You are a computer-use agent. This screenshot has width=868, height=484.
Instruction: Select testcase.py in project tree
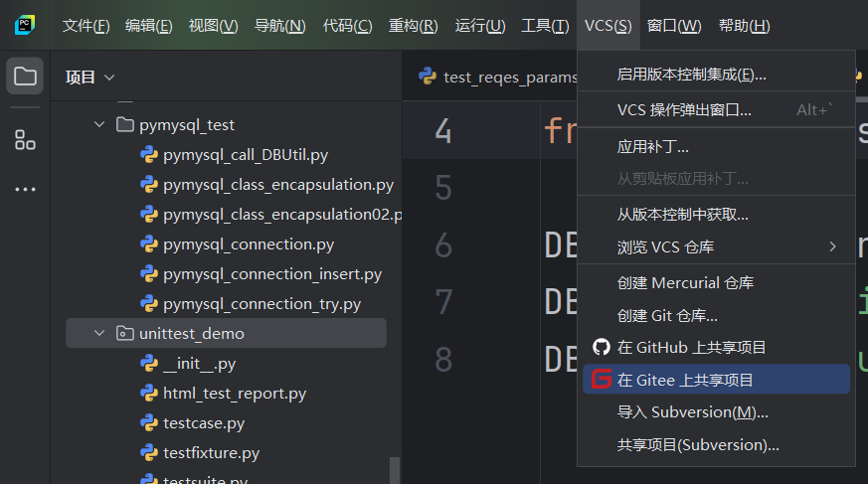(x=204, y=423)
